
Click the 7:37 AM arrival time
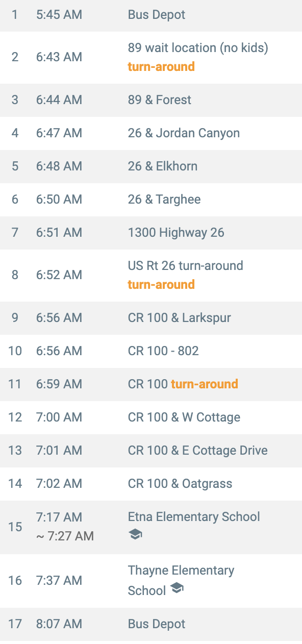tap(59, 580)
